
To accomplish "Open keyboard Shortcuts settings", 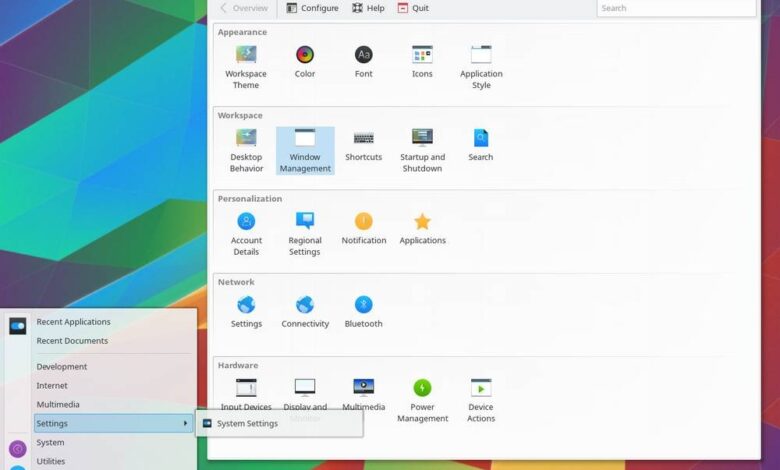I will point(364,145).
